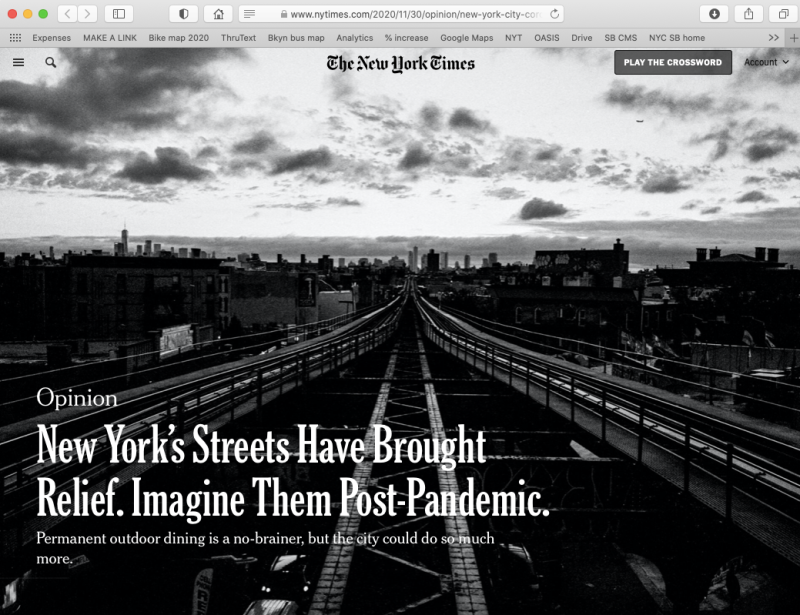The height and width of the screenshot is (615, 800).
Task: Click the PLAY THE CROSSWORD button
Action: click(672, 62)
